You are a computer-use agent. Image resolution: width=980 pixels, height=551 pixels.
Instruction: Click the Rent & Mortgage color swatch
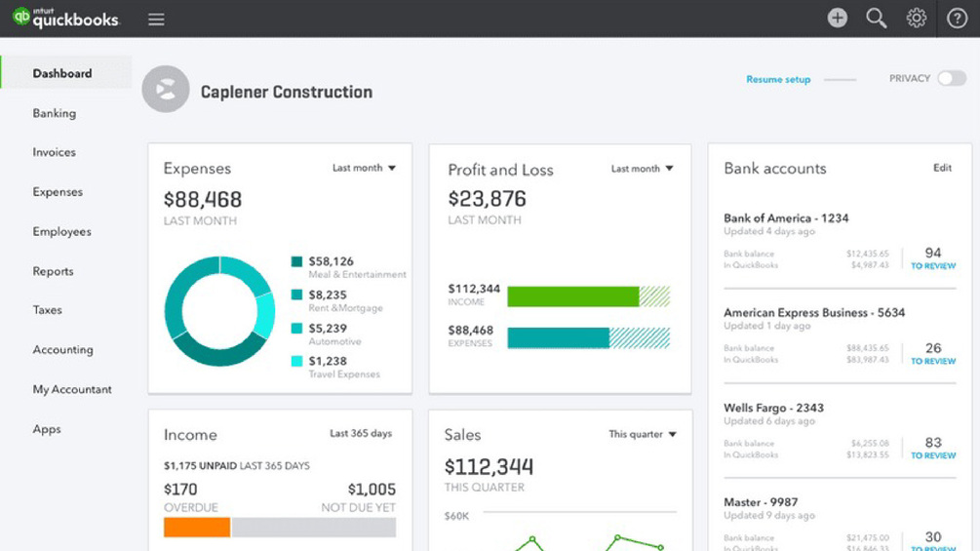(296, 295)
